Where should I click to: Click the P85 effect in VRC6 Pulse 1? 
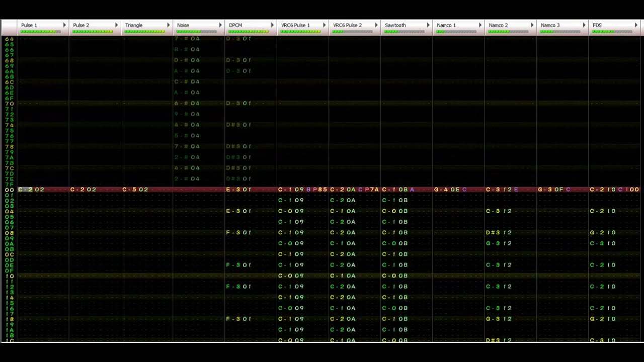(320, 190)
